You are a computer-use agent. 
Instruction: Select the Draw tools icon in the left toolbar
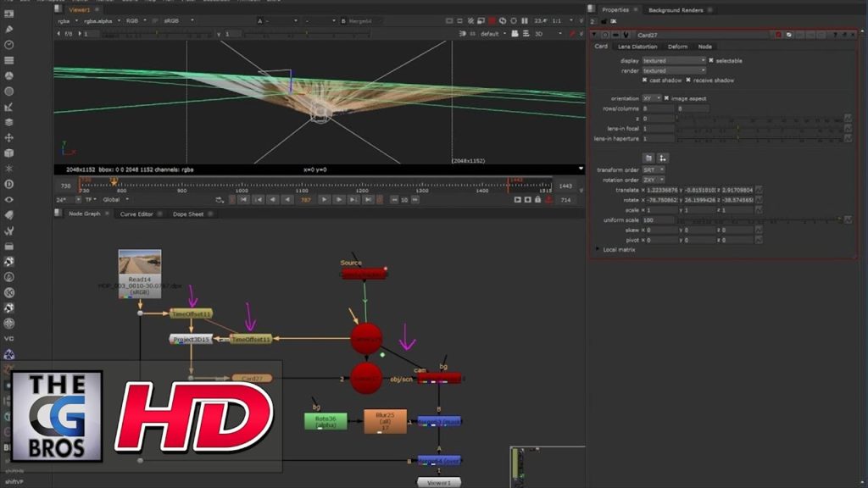(x=8, y=28)
